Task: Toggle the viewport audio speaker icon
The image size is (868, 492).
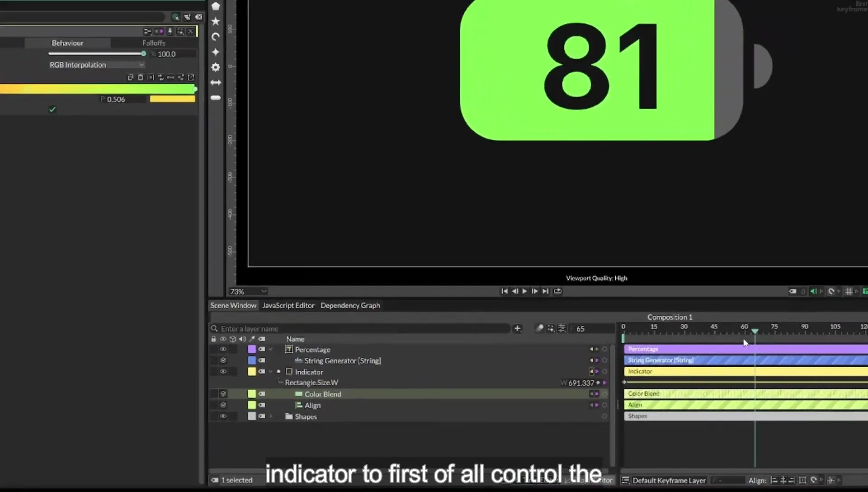Action: tap(813, 291)
